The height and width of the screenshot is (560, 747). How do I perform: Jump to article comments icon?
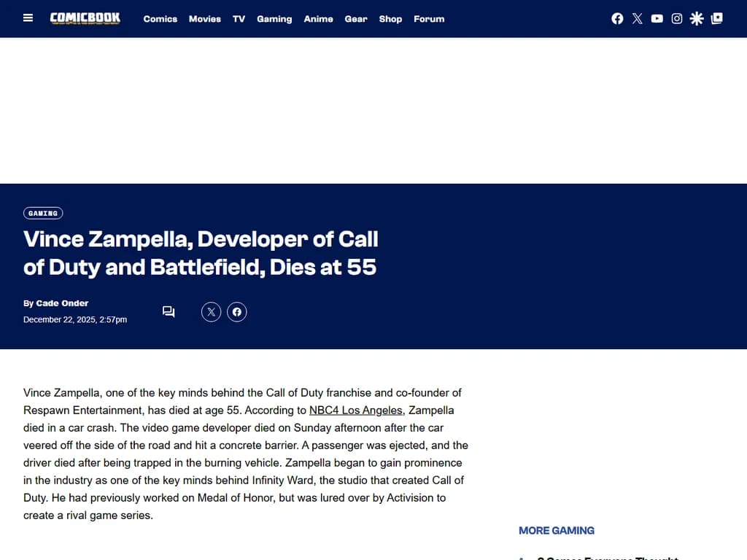[x=169, y=312]
